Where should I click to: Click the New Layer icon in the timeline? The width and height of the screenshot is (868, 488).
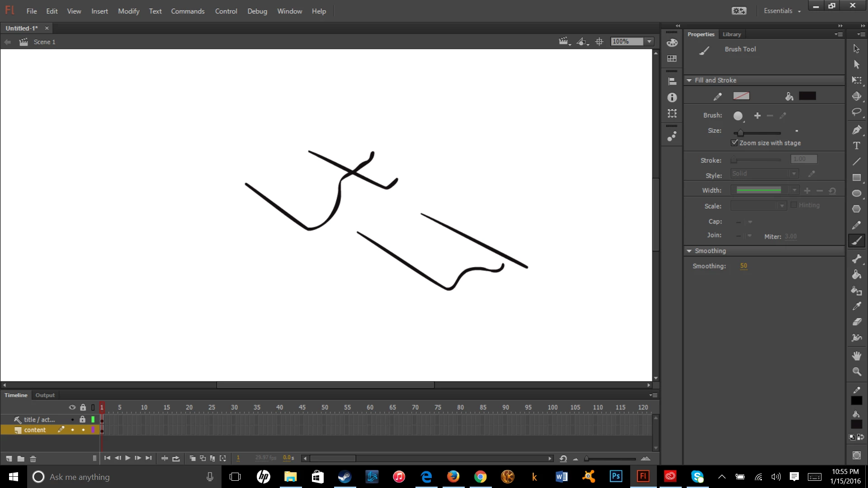point(9,458)
